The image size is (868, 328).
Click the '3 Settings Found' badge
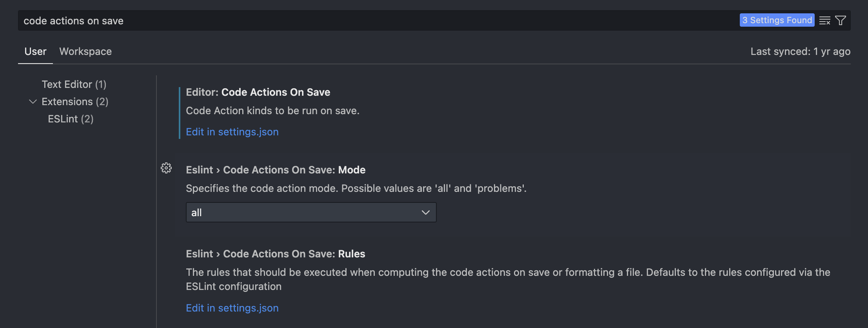(x=777, y=20)
